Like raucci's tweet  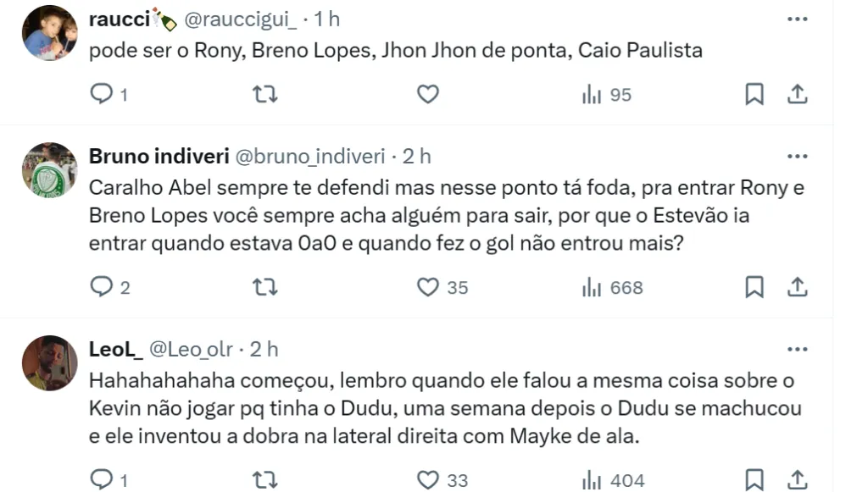tap(428, 94)
